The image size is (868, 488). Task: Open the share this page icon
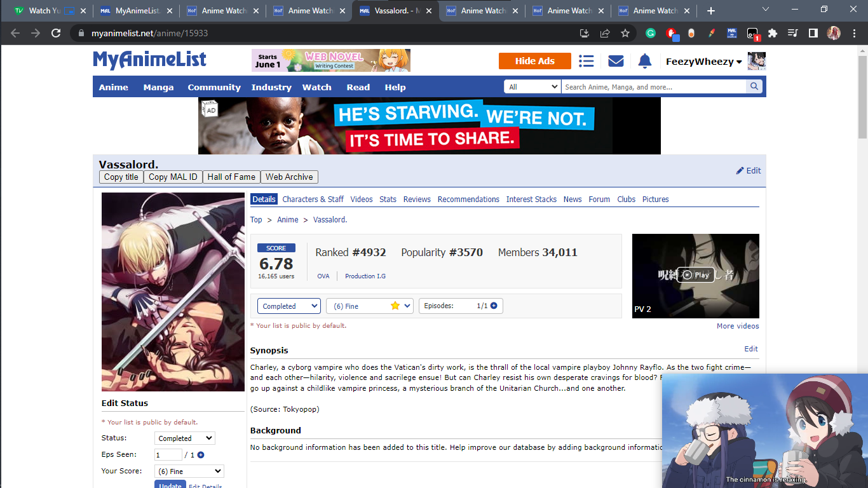[x=605, y=33]
